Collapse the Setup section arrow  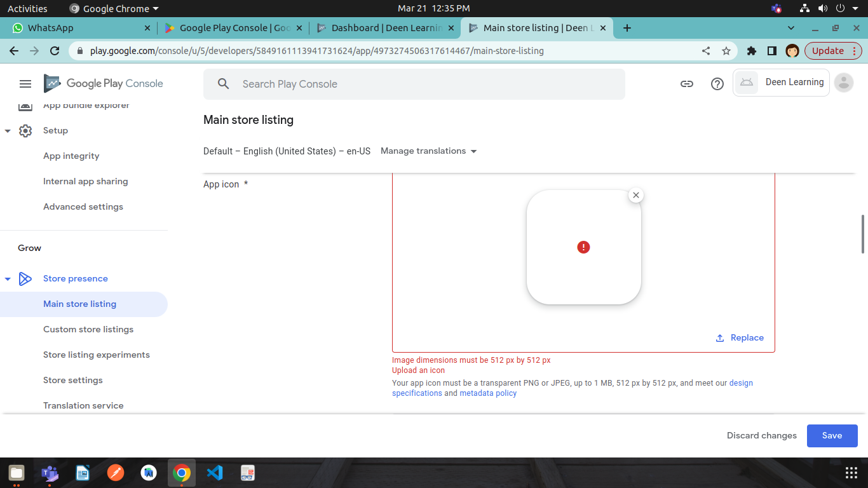tap(8, 131)
